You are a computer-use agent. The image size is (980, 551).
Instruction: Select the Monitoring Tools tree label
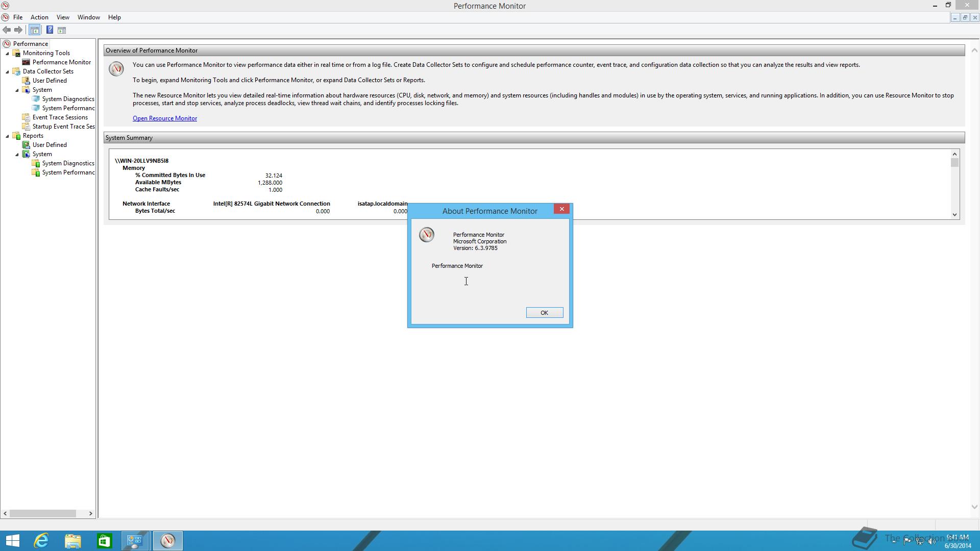(46, 53)
